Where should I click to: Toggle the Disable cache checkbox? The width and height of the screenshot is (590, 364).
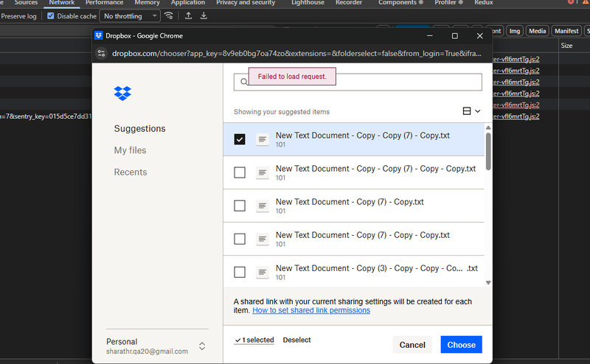point(50,15)
